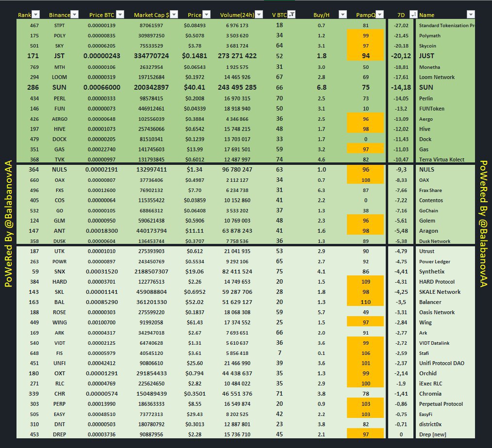Click the SNX ticker cell
Screen dimensions: 492x448
coord(59,272)
